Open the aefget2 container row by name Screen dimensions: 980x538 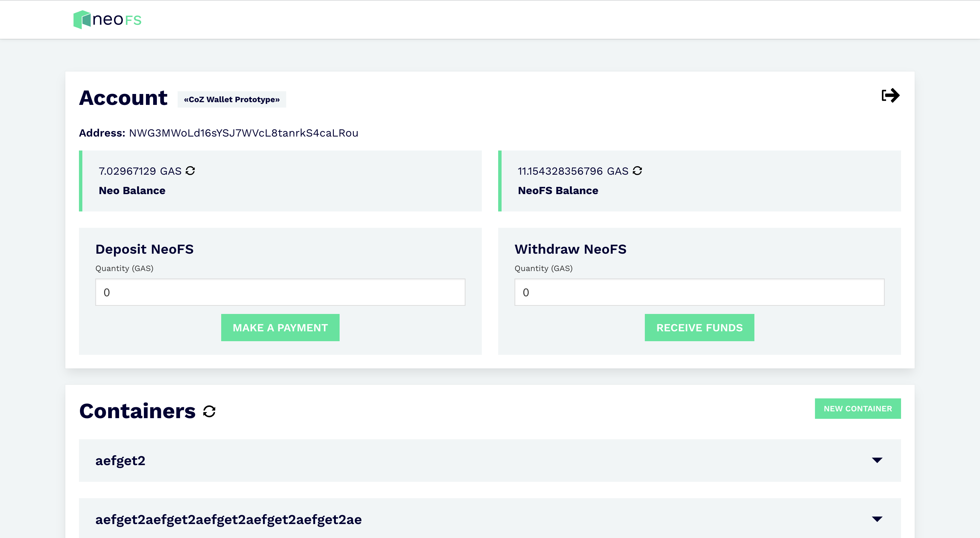click(x=120, y=461)
